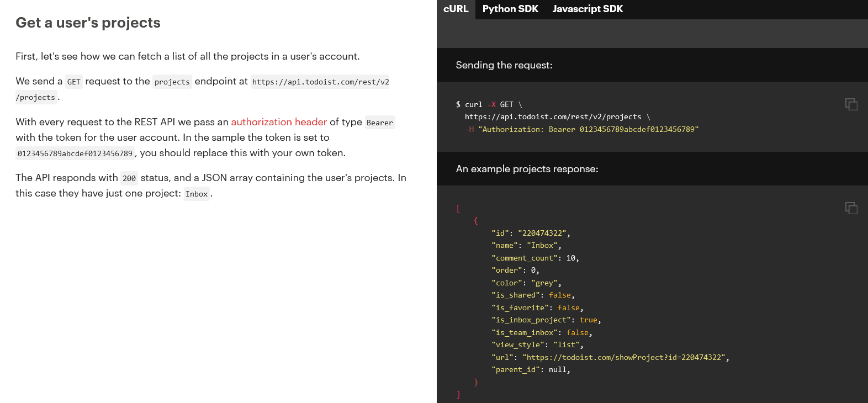This screenshot has height=403, width=868.
Task: Select the Javascript SDK tab
Action: click(x=587, y=9)
